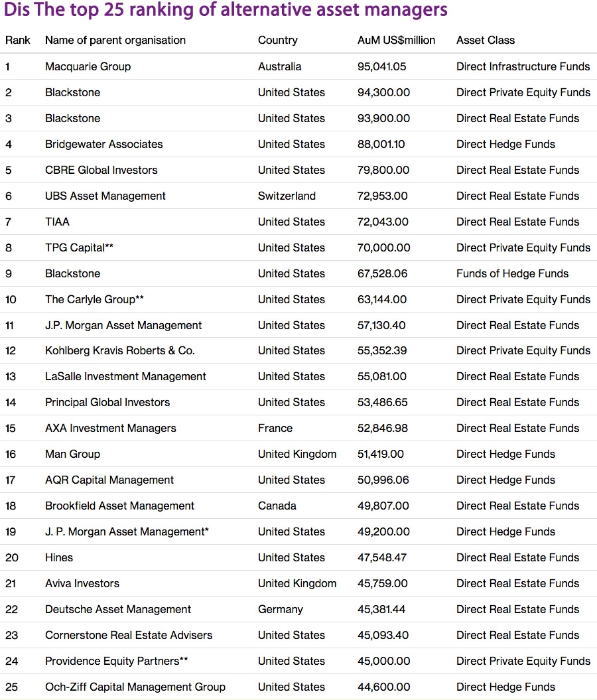Click the AuM value '50,996.06'
This screenshot has width=597, height=700.
coord(383,480)
